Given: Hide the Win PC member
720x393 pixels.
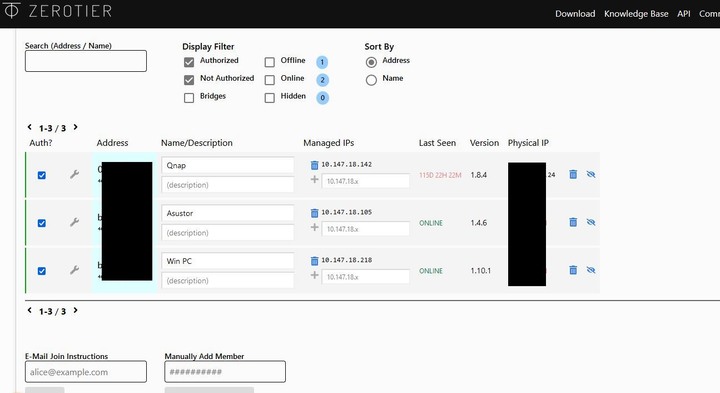Looking at the screenshot, I should pyautogui.click(x=591, y=270).
